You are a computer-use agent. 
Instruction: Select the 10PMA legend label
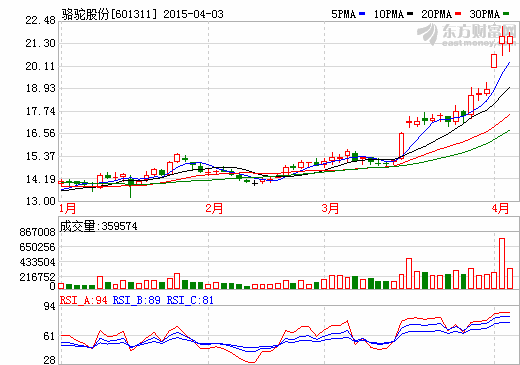(x=389, y=14)
